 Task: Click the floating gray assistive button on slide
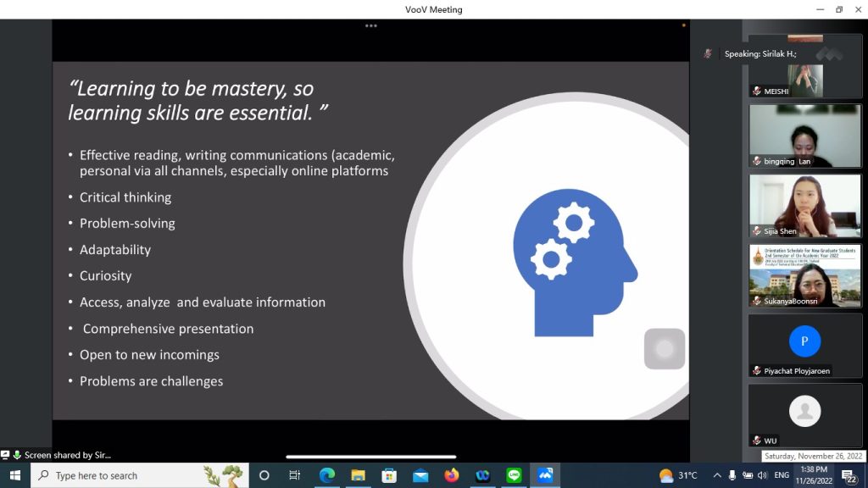coord(664,348)
